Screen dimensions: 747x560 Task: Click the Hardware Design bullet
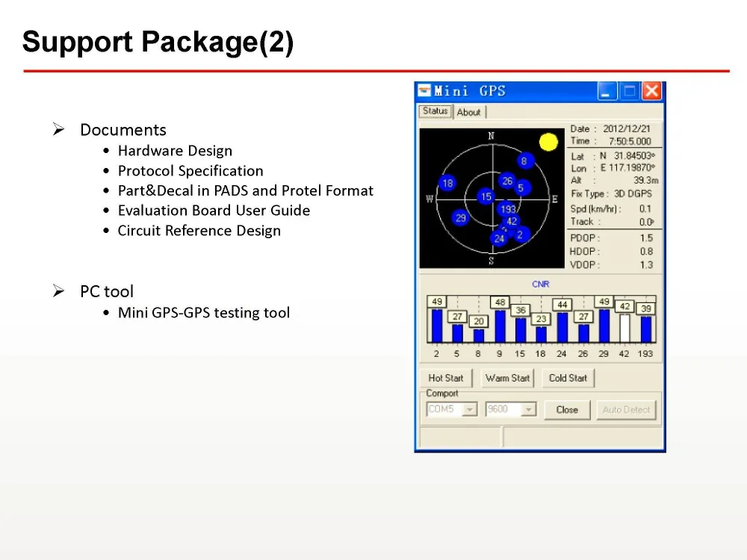[x=175, y=151]
